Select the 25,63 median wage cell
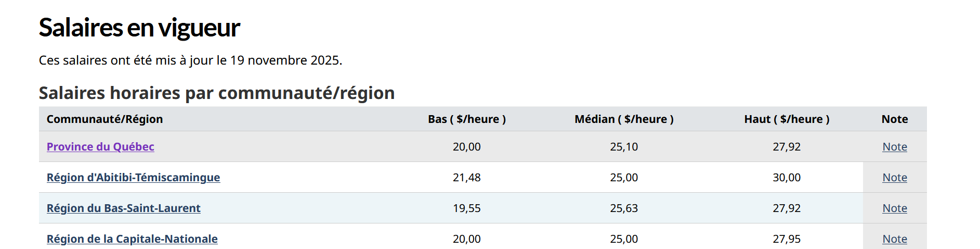980x249 pixels. click(624, 208)
